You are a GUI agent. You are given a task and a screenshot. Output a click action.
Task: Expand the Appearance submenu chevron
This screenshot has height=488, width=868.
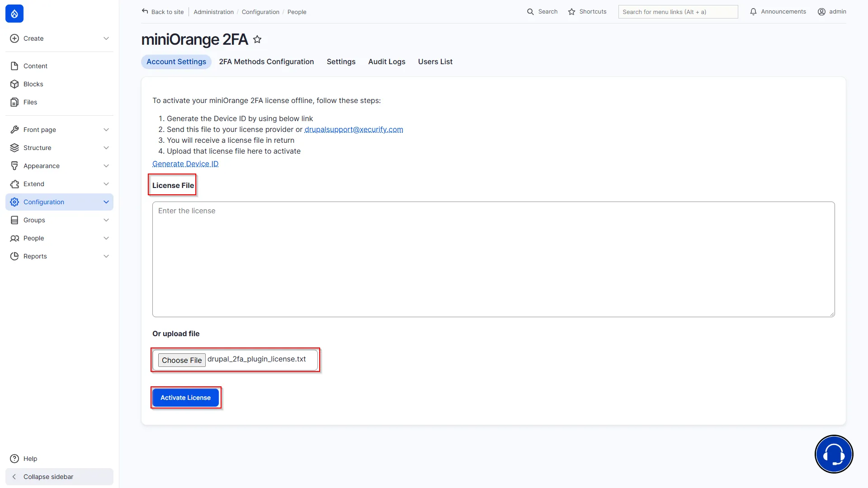point(106,166)
